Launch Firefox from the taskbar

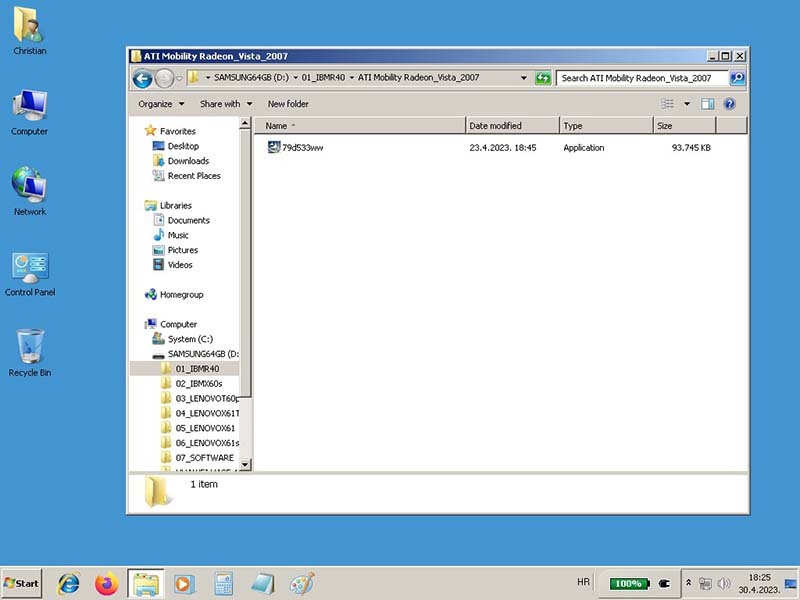pos(107,583)
